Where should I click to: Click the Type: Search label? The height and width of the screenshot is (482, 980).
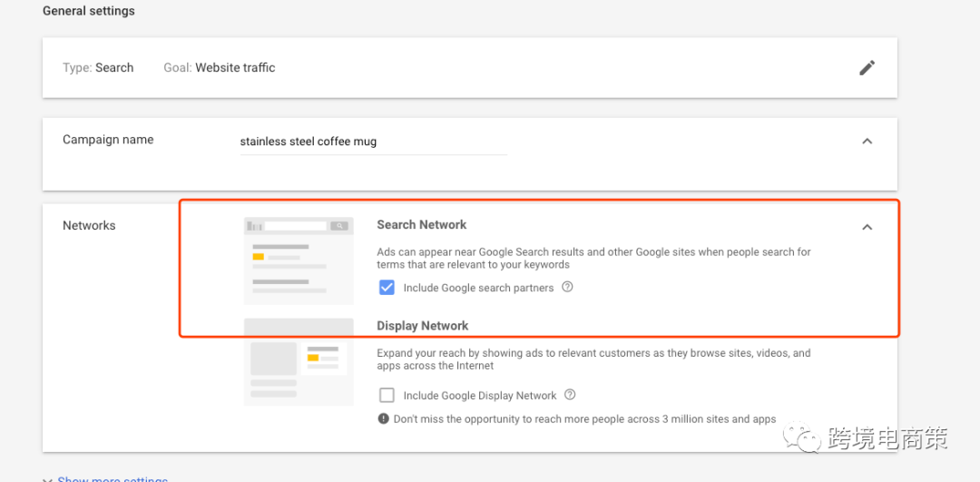98,67
